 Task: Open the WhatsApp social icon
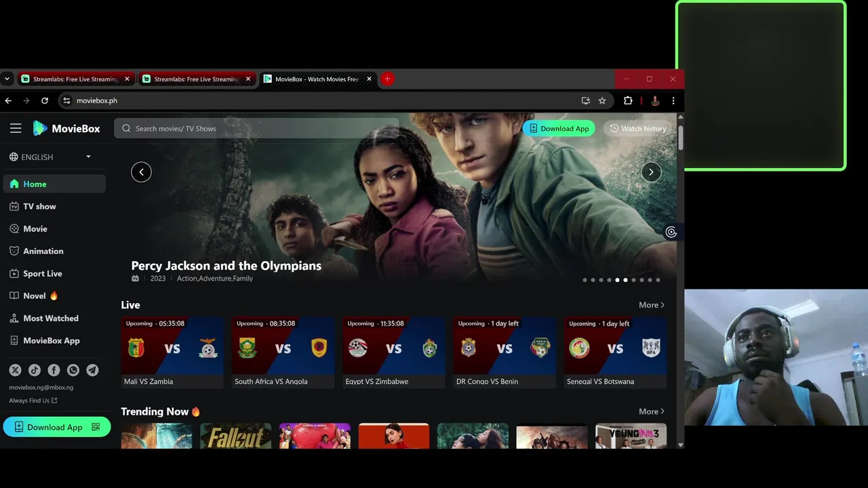[x=73, y=370]
